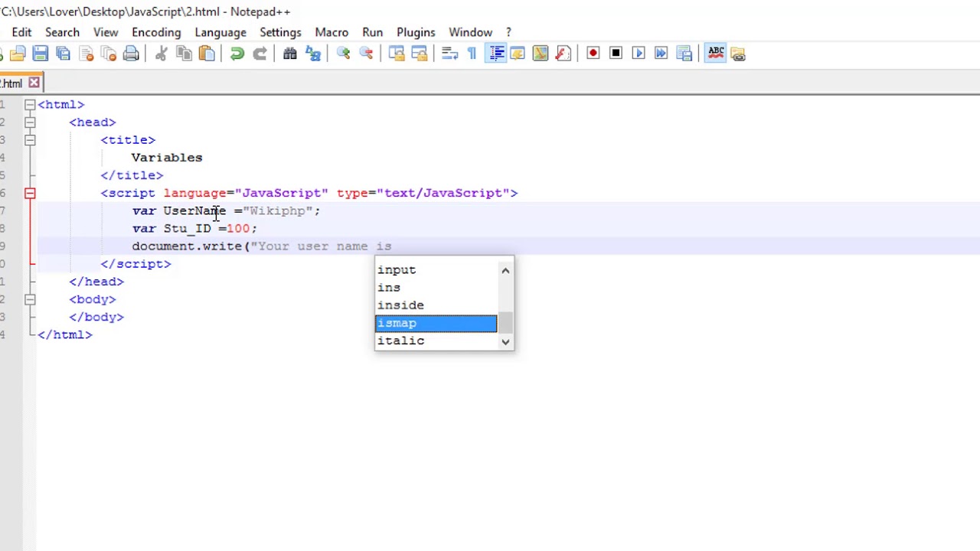
Task: Click the Zoom Out magnifier icon
Action: point(366,54)
